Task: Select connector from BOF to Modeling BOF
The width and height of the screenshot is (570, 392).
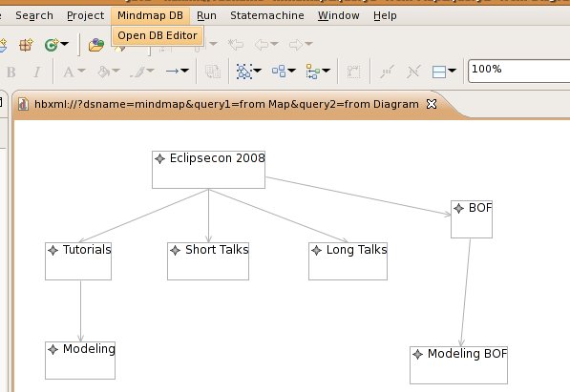Action: (x=466, y=293)
